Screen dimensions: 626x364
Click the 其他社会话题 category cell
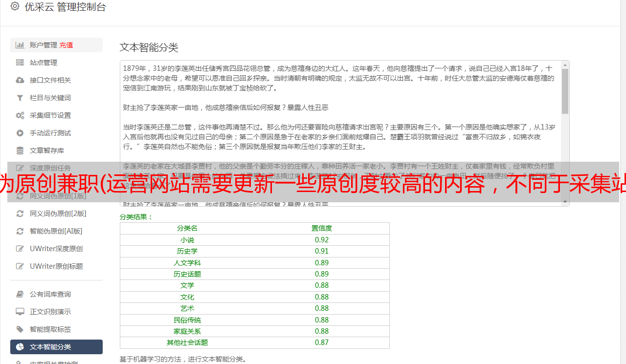tap(187, 343)
